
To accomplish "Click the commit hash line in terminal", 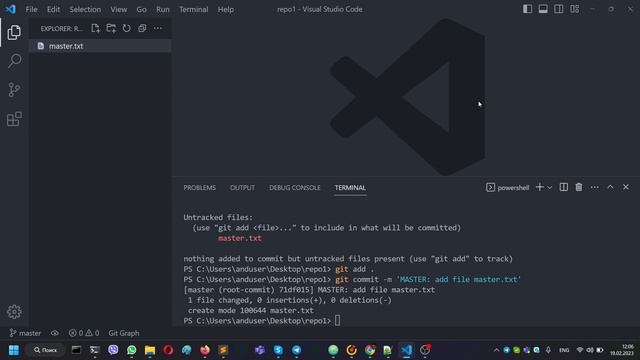I will tap(309, 290).
